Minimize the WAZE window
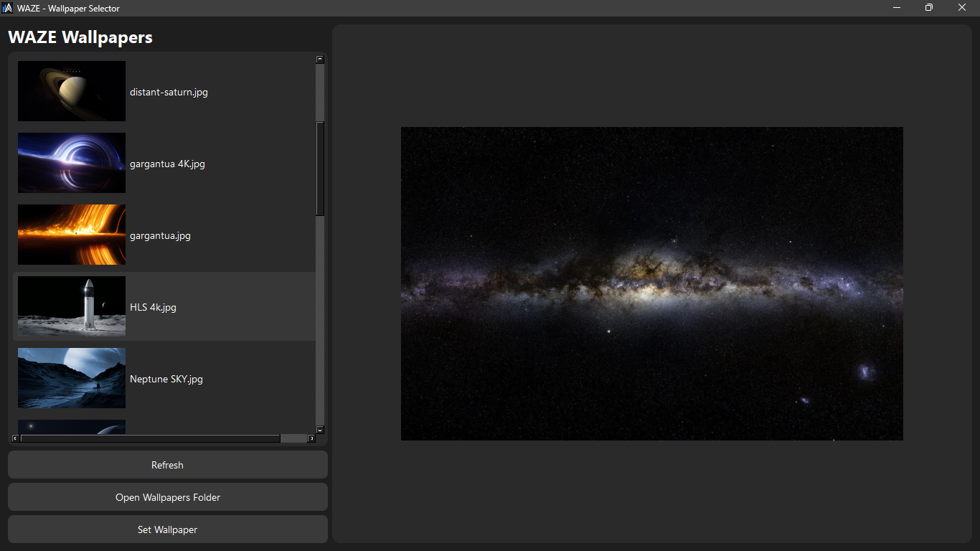 pos(897,8)
